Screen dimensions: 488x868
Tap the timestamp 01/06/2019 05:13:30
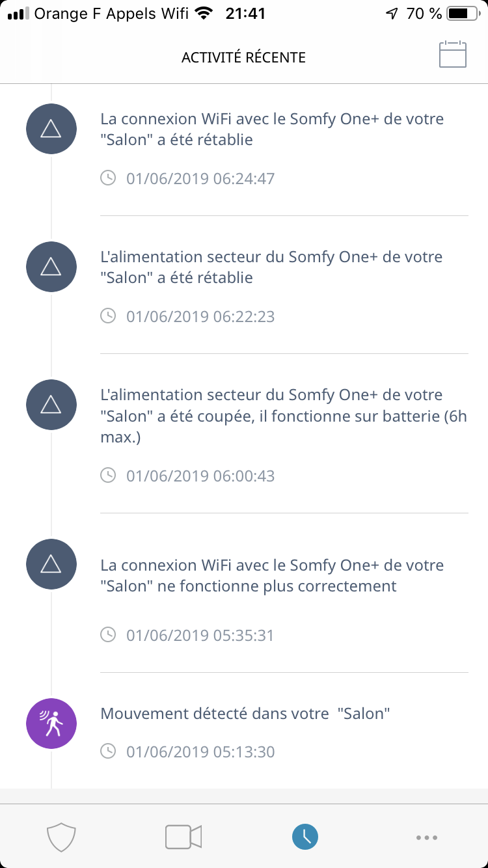click(200, 752)
